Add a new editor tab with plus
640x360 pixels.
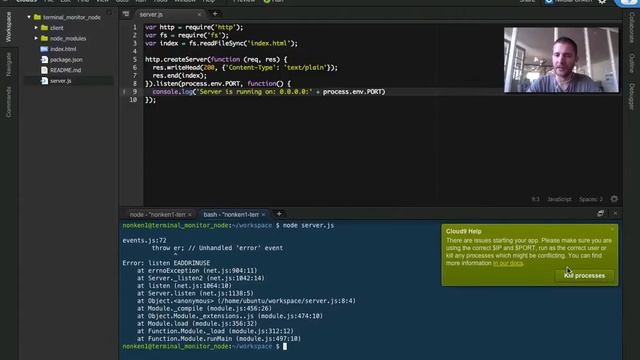click(x=215, y=14)
